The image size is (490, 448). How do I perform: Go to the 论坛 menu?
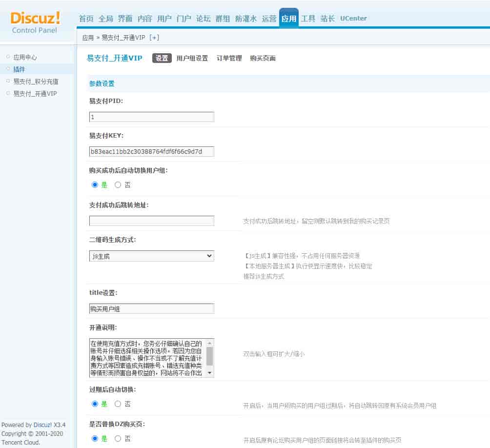(203, 19)
